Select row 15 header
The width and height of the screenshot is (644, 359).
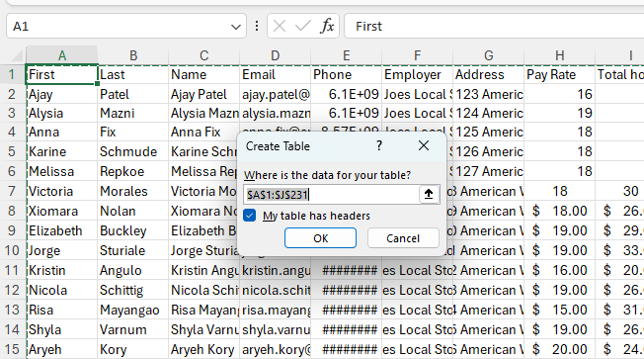12,349
